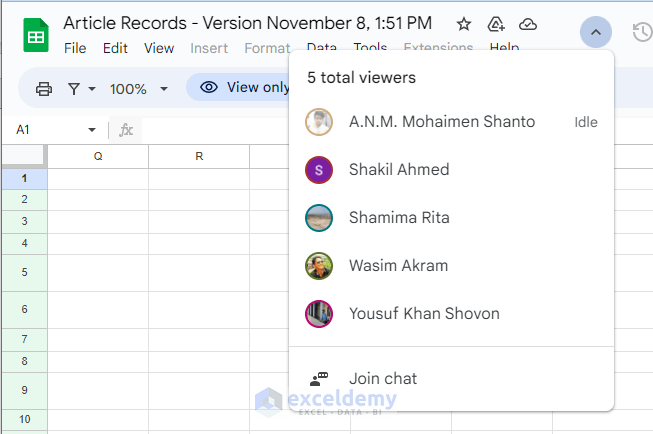
Task: Click Shakil Ahmed's purple avatar
Action: tap(319, 170)
